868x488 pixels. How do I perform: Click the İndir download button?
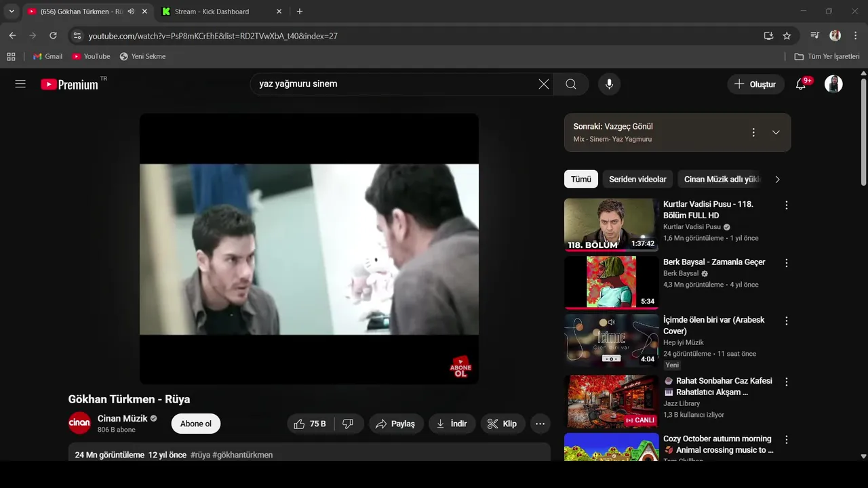[452, 424]
